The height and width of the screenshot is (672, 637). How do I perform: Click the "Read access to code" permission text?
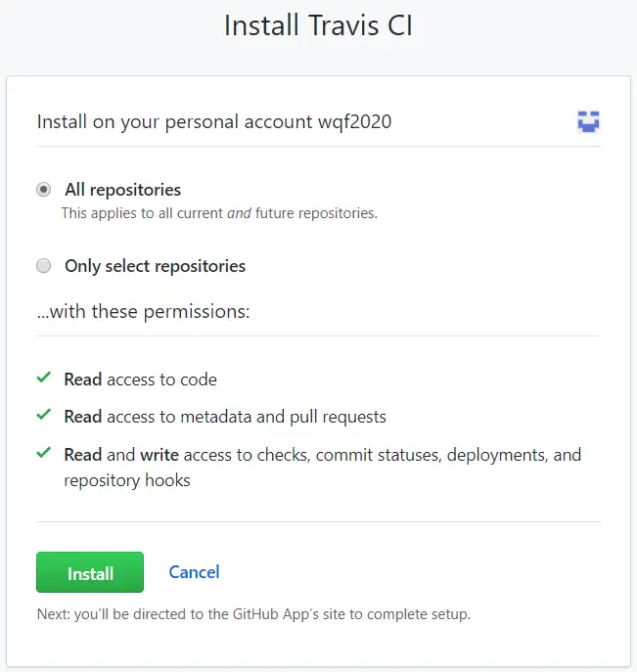[x=141, y=380]
